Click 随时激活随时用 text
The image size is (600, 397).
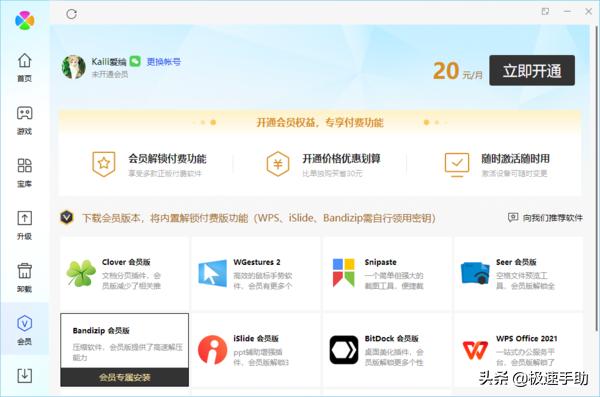[515, 158]
